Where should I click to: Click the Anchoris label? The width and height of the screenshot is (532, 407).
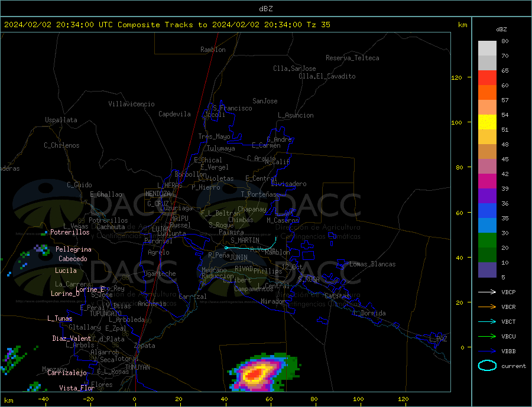152,304
